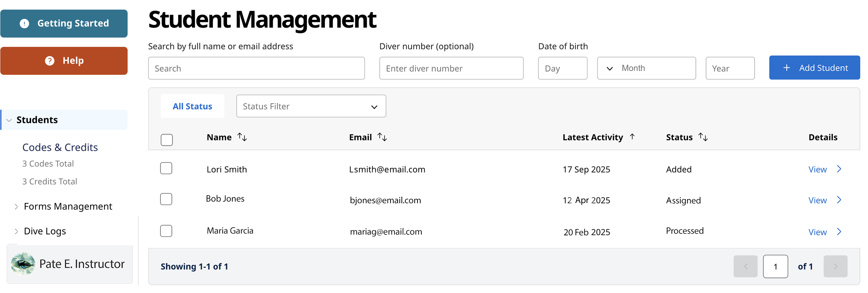The width and height of the screenshot is (868, 293).
Task: Click the Latest Activity ascending sort arrow
Action: point(632,137)
